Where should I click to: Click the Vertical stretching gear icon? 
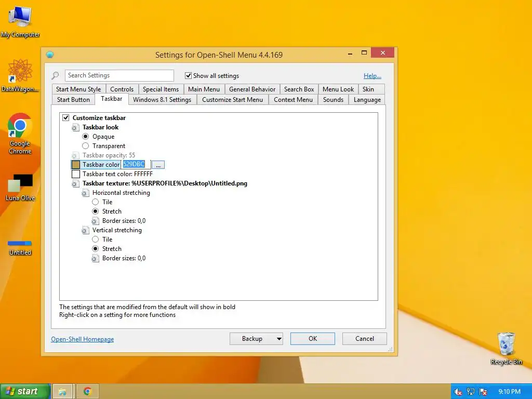[x=85, y=230]
